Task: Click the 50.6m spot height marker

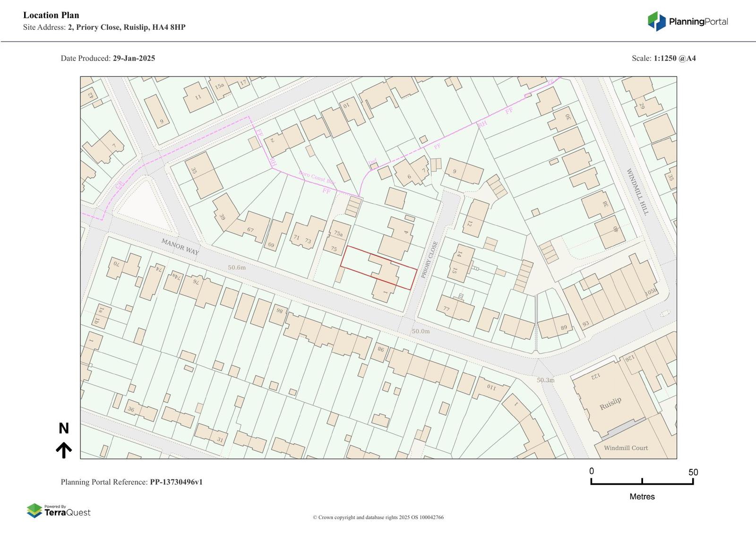Action: pos(237,267)
